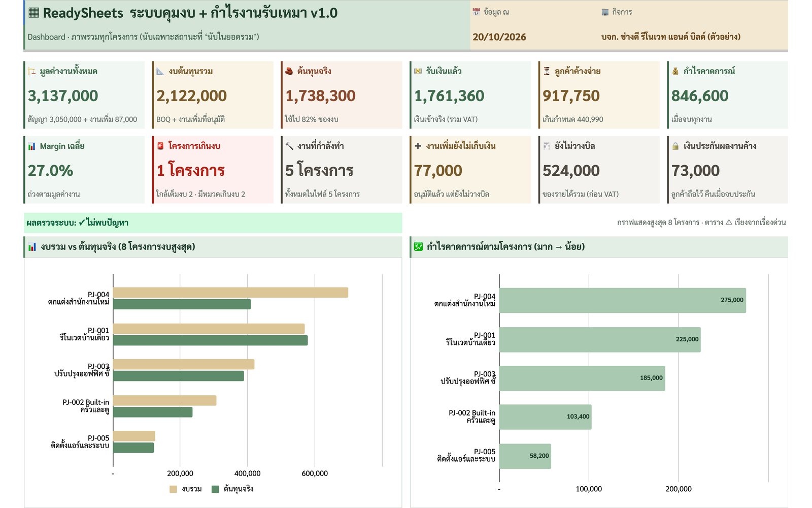
Task: Click the ต้นทุนจริง green legend swatch
Action: pos(215,489)
